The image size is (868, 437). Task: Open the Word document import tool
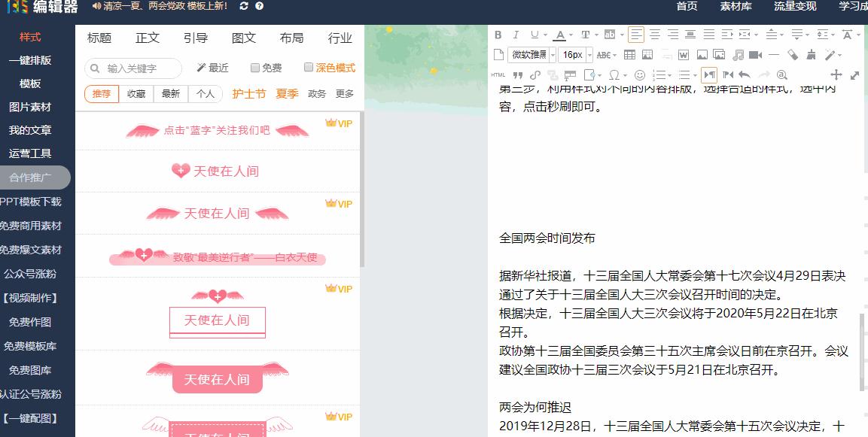click(684, 54)
